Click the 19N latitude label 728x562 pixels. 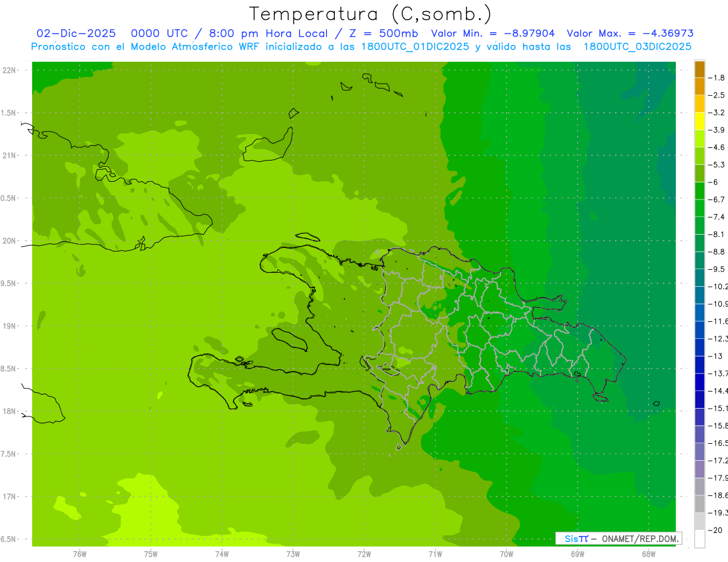9,326
